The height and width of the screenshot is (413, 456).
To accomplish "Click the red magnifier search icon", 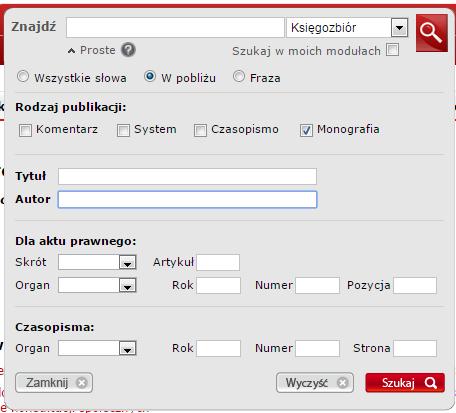I will coord(432,33).
